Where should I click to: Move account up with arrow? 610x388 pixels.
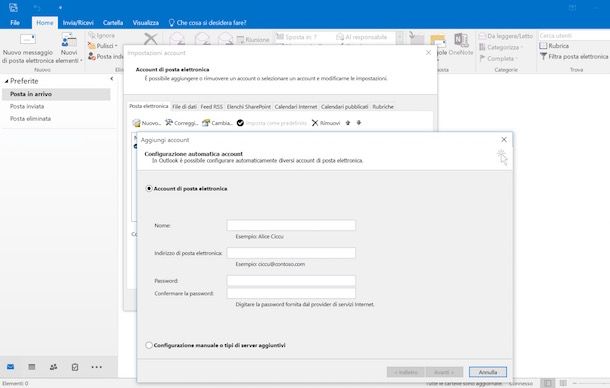point(348,123)
